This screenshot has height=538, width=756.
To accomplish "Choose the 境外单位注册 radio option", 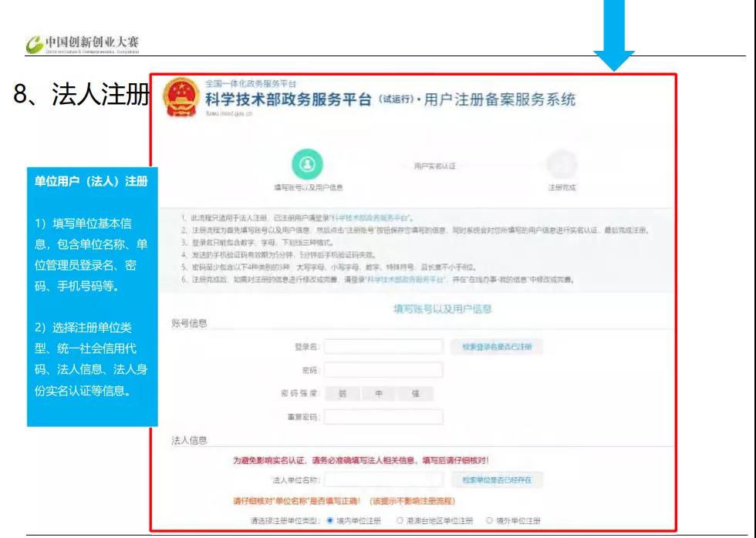I will [x=488, y=520].
